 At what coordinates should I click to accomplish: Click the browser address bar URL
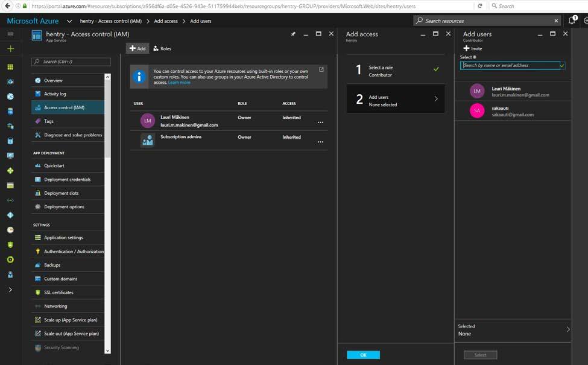click(223, 6)
